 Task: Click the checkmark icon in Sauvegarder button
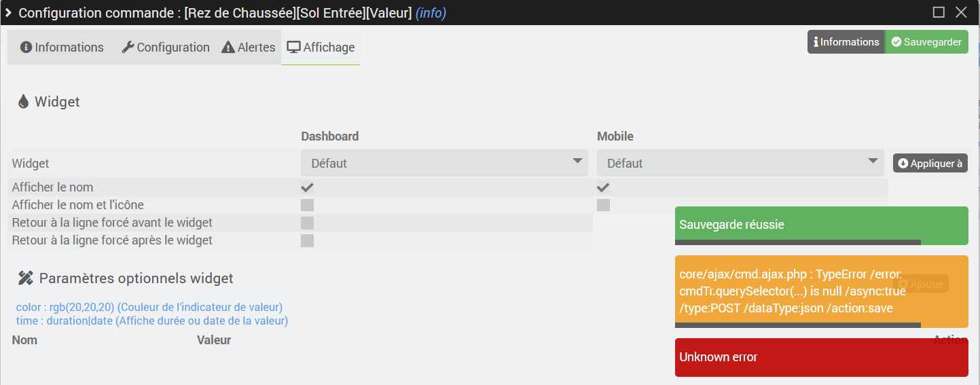[x=896, y=42]
